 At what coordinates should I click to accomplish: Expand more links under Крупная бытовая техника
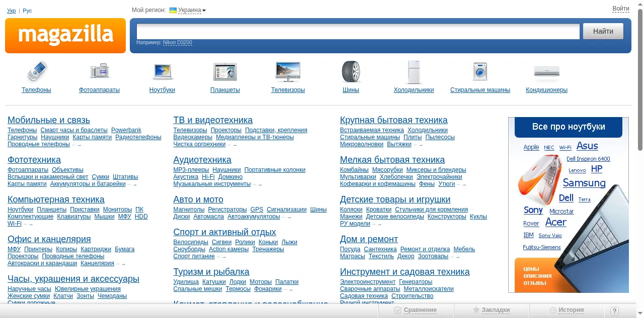(418, 145)
